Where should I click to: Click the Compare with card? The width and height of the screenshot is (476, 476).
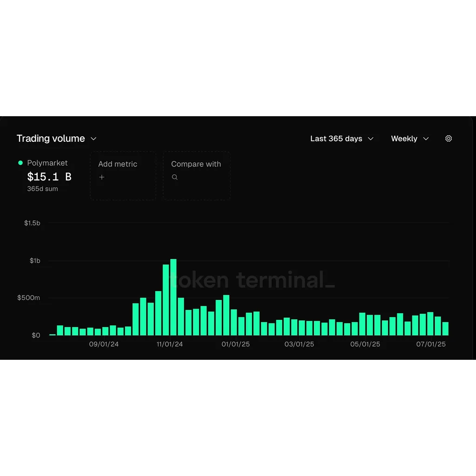click(x=197, y=176)
